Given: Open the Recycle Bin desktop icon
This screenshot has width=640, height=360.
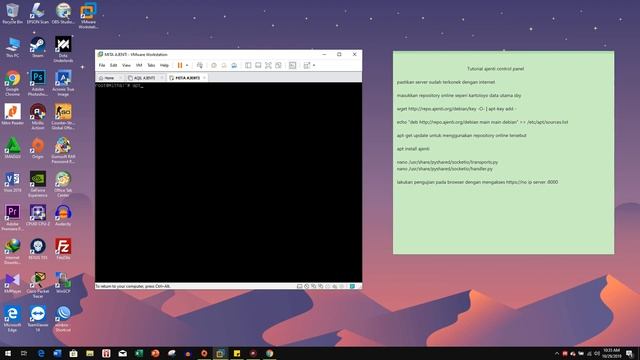Looking at the screenshot, I should coord(12,14).
